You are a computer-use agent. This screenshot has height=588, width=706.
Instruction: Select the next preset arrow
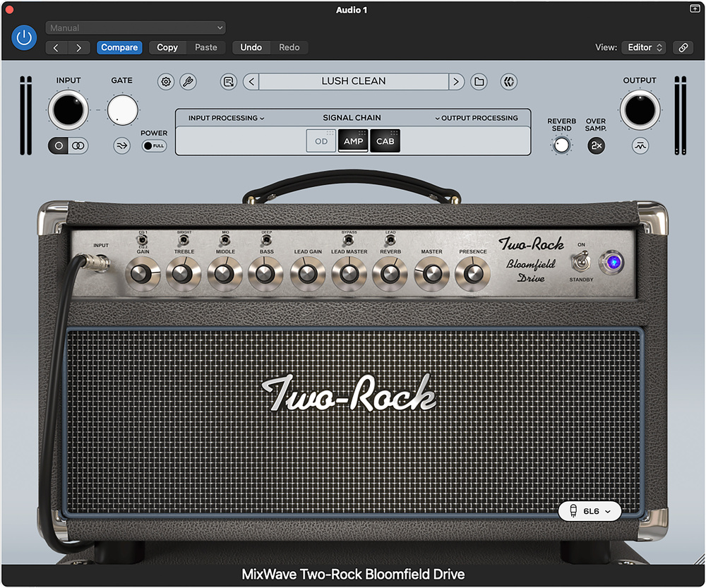456,82
